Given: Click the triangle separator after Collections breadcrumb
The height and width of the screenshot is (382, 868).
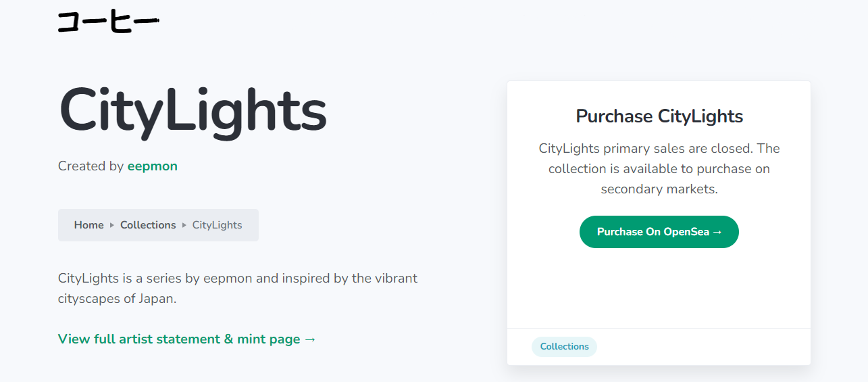Looking at the screenshot, I should pos(184,225).
